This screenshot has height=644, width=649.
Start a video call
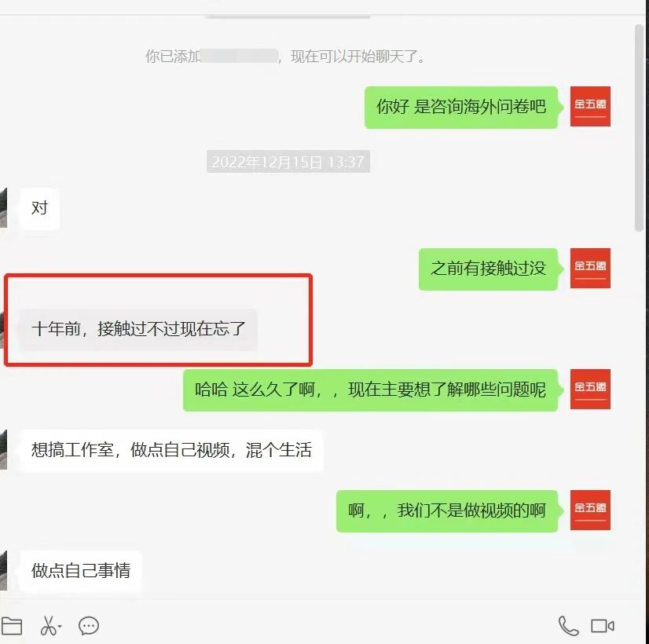[602, 626]
